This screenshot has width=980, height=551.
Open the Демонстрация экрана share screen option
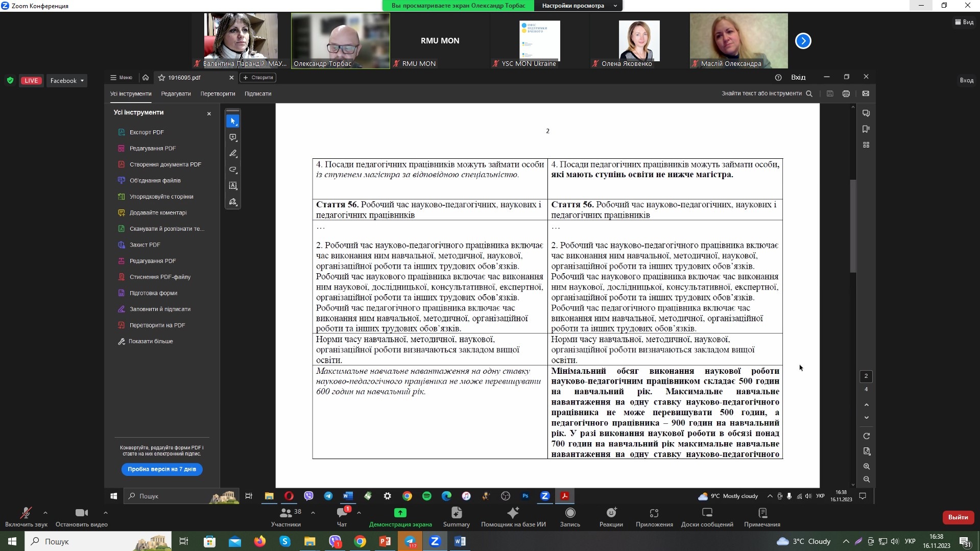[400, 513]
